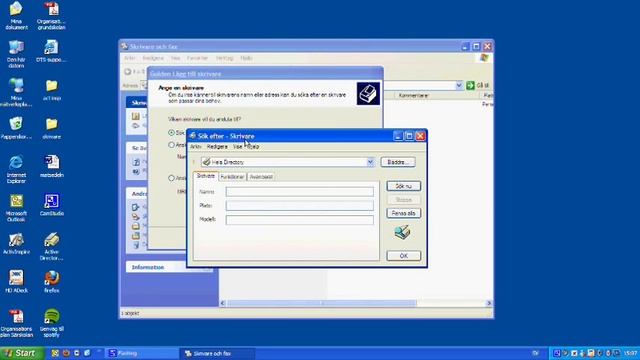Open the act insp folder on desktop
The height and width of the screenshot is (360, 640).
pyautogui.click(x=51, y=90)
